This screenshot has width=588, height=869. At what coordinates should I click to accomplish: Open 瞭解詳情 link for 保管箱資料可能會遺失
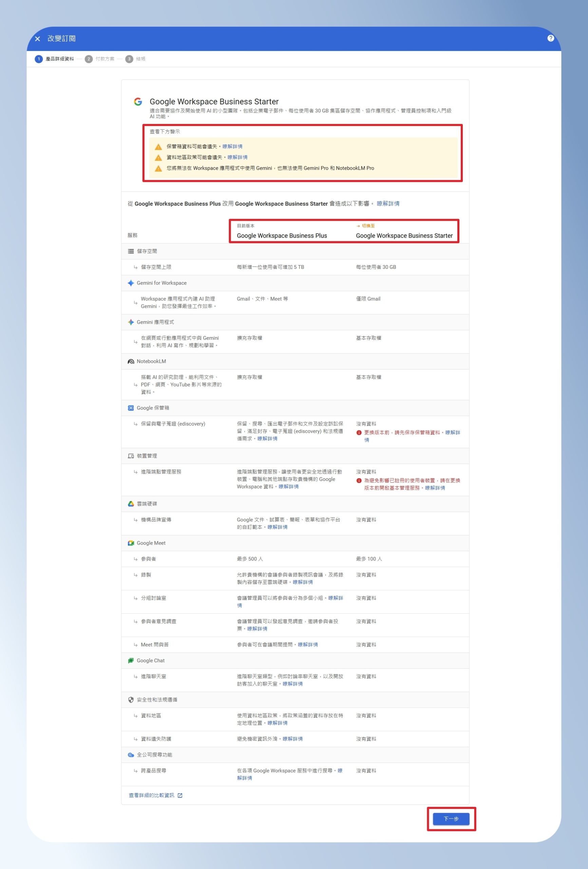coord(232,147)
